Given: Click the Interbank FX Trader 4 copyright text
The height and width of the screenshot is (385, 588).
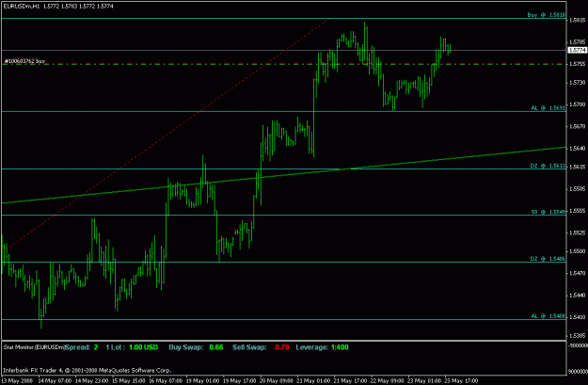Looking at the screenshot, I should 87,370.
